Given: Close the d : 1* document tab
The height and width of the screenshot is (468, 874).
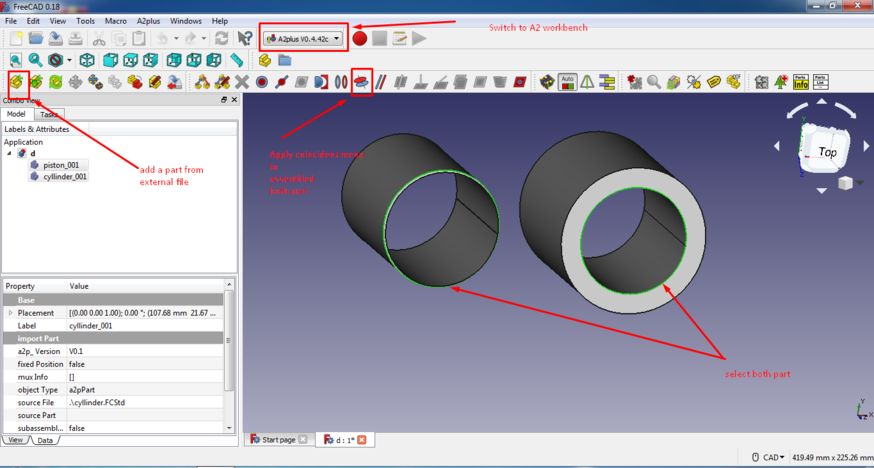Looking at the screenshot, I should (361, 440).
